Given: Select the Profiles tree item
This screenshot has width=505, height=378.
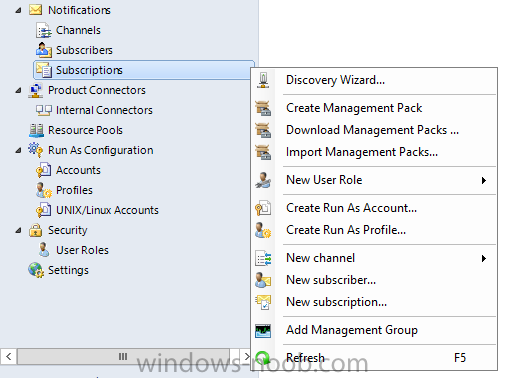Looking at the screenshot, I should (x=74, y=190).
